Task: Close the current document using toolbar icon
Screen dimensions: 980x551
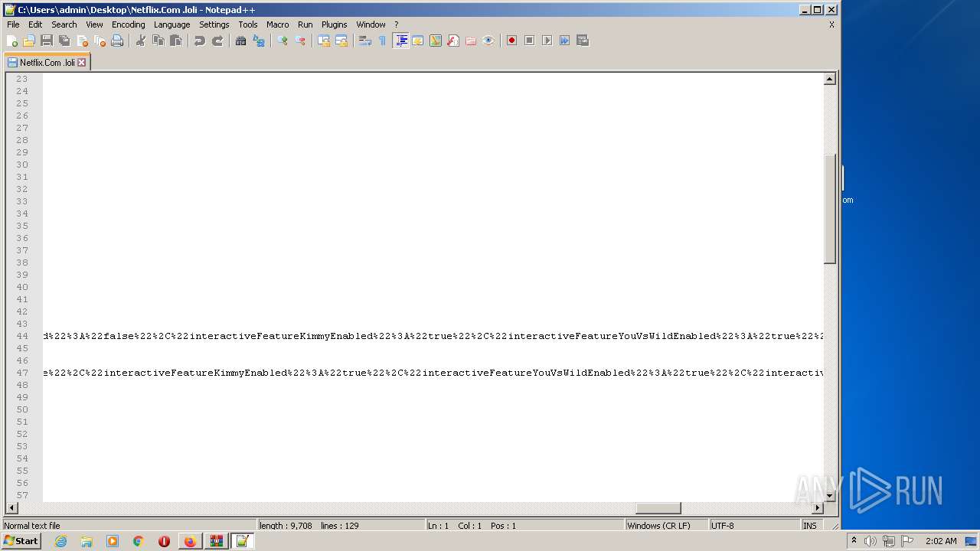Action: tap(82, 41)
